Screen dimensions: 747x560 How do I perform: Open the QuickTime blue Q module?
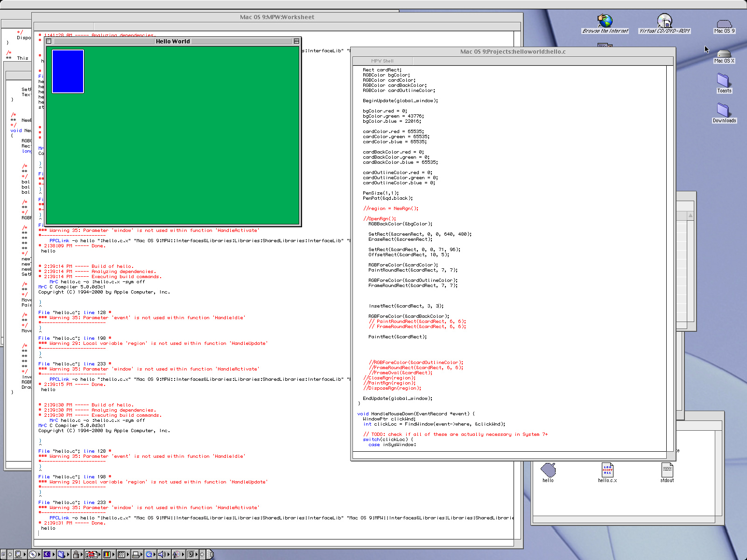point(151,554)
